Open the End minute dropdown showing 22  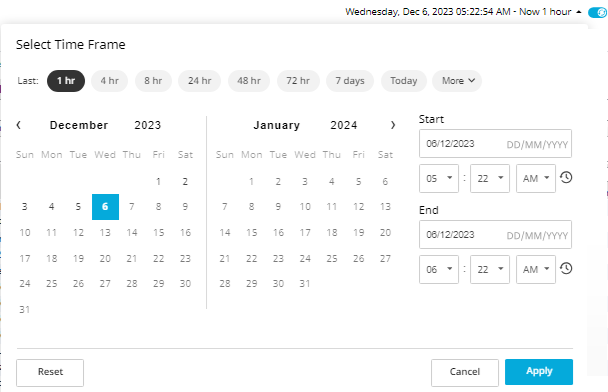coord(490,269)
